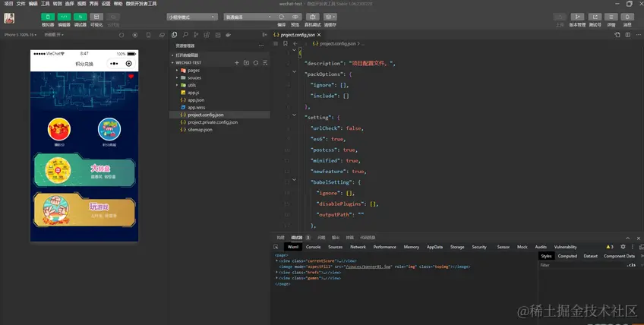Click the 清缓存 clear cache button

click(x=330, y=17)
